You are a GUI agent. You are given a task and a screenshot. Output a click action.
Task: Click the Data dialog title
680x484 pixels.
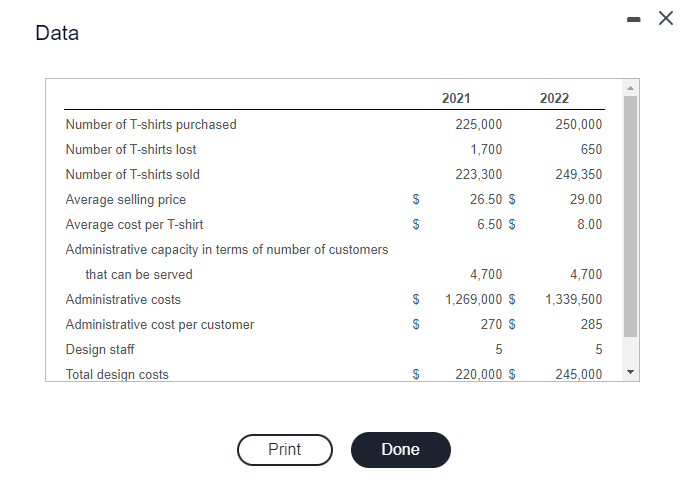coord(57,33)
